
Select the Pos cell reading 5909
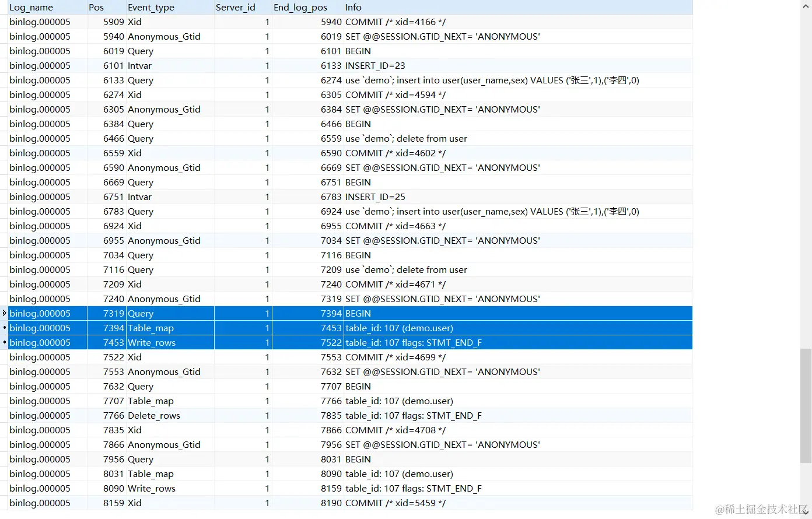point(107,22)
